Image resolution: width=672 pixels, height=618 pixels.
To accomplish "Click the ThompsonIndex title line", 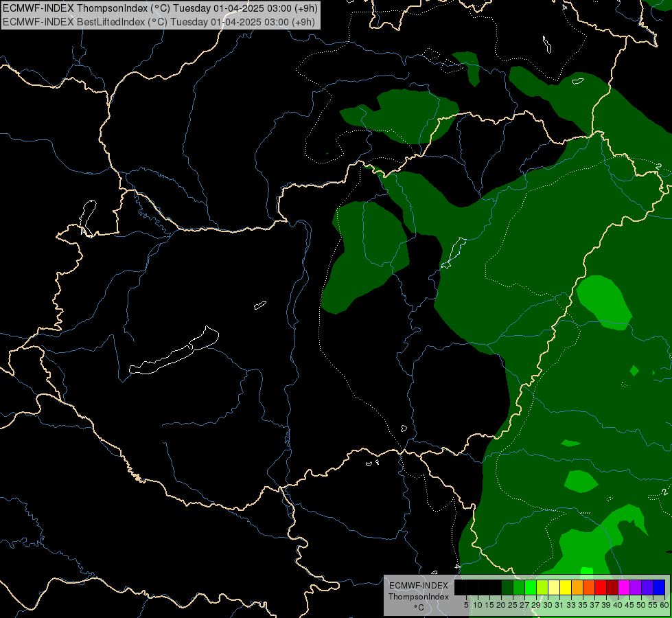I will coord(160,8).
